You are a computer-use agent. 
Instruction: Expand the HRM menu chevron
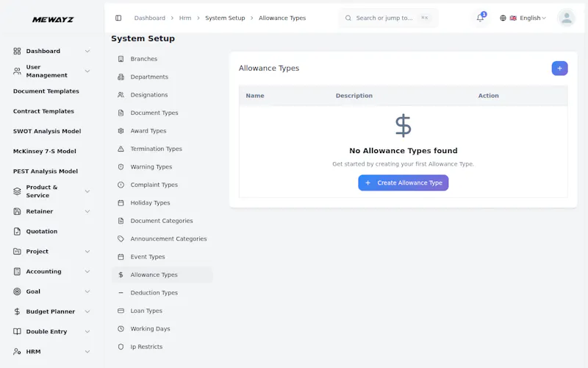point(87,352)
